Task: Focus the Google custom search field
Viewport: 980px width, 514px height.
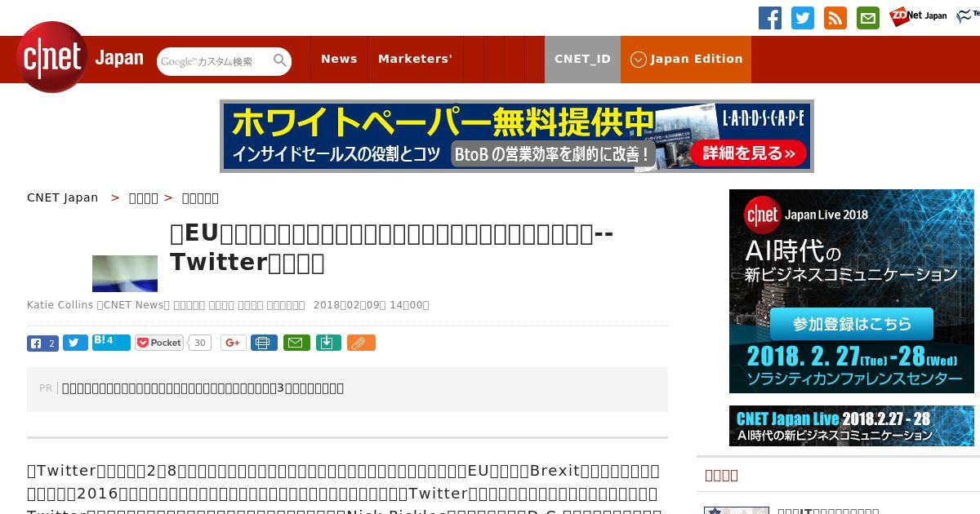Action: pos(215,61)
